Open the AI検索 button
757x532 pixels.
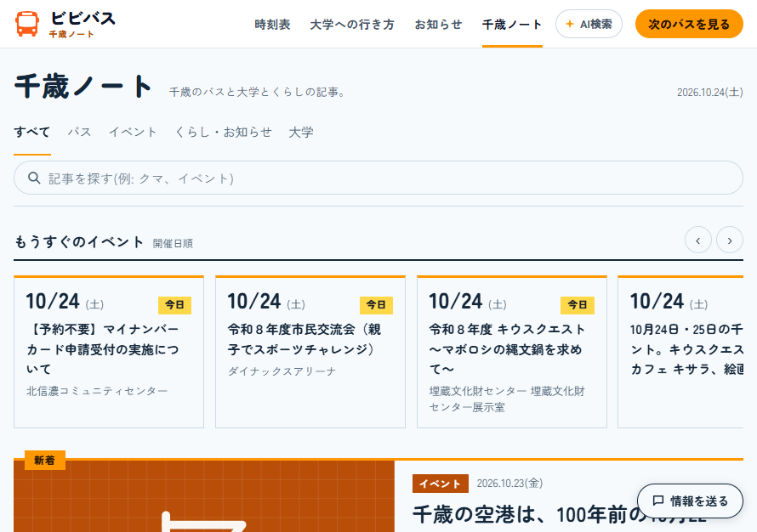(589, 24)
